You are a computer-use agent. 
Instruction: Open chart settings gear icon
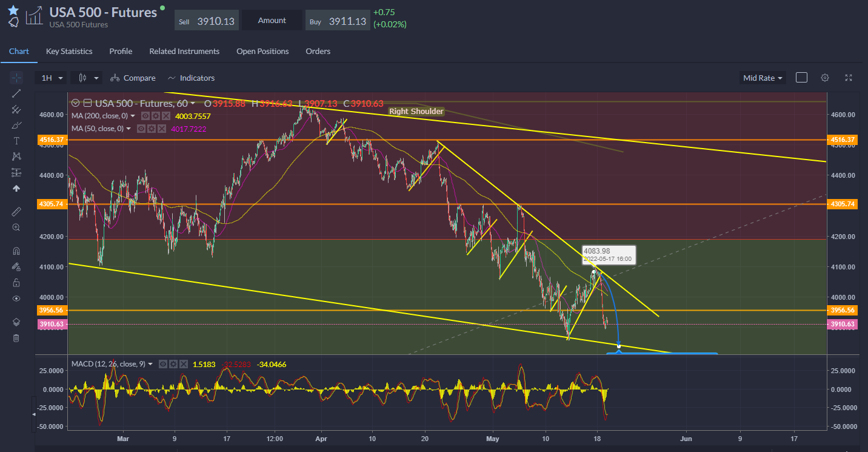[824, 78]
